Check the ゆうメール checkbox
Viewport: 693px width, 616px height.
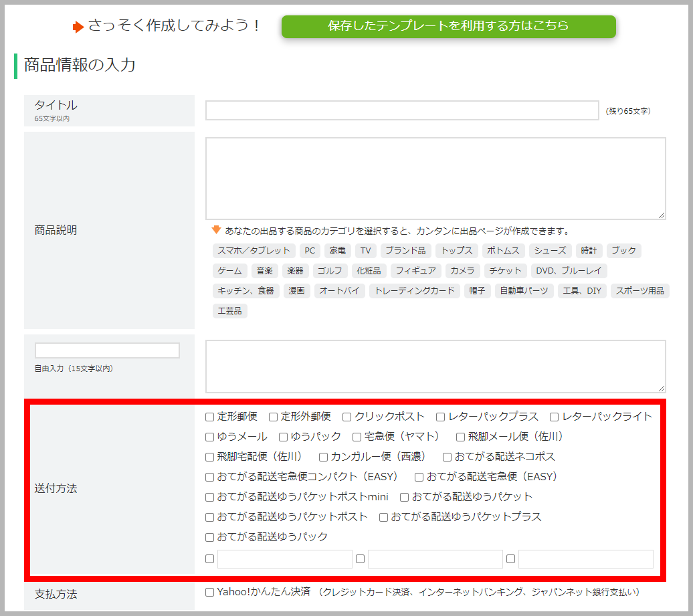pos(210,437)
